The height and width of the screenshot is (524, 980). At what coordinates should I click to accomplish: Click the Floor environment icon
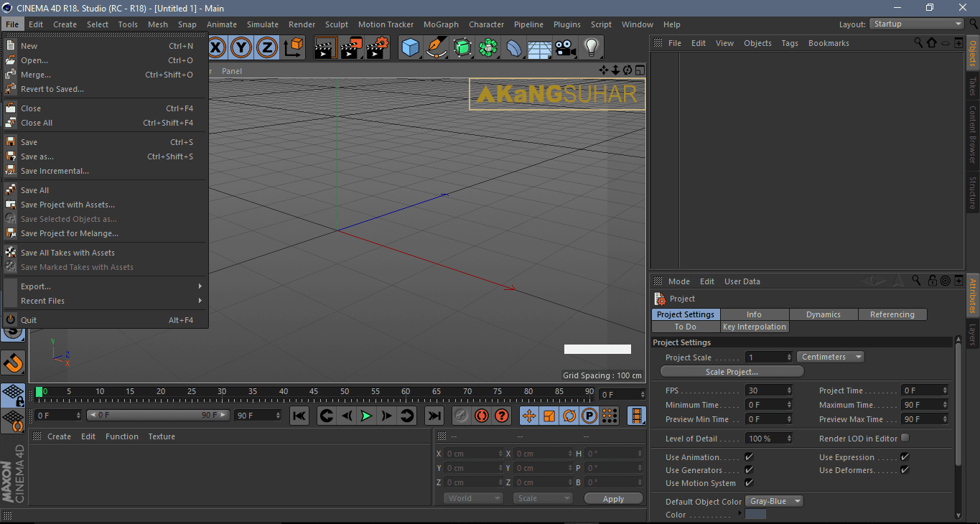539,48
